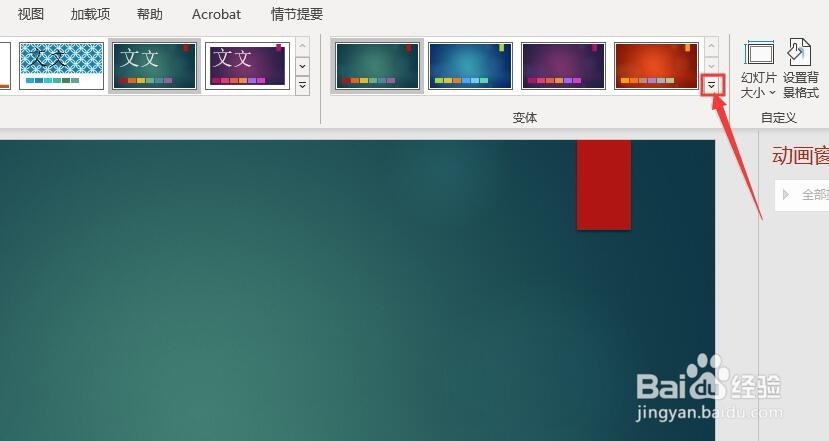Image resolution: width=829 pixels, height=441 pixels.
Task: Apply the blue patterned theme thumbnail
Action: coord(61,66)
